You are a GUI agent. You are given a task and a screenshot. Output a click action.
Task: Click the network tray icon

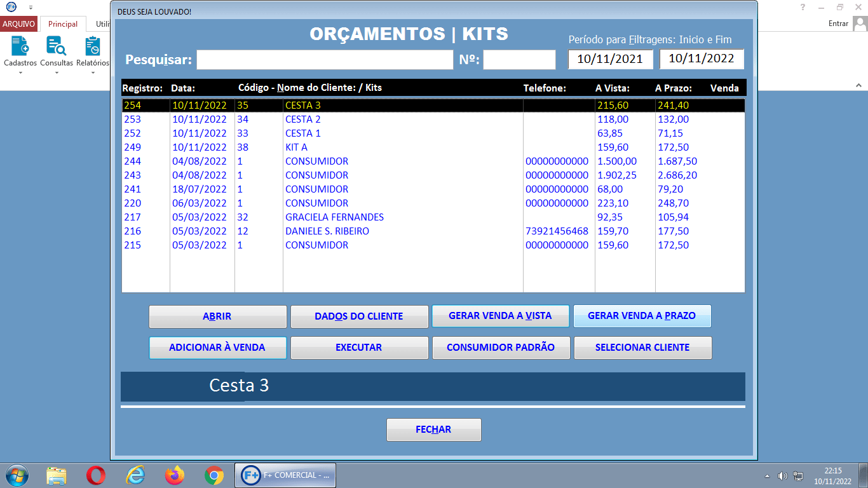coord(798,476)
